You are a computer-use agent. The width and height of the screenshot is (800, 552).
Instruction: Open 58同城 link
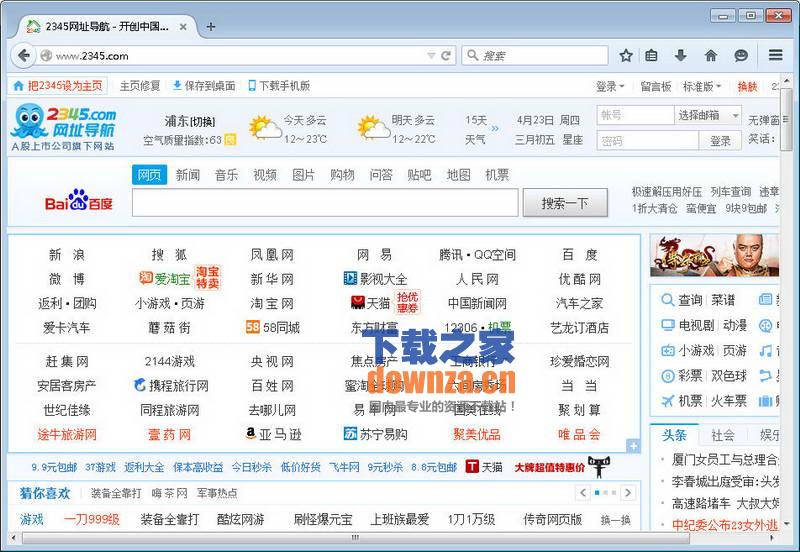coord(273,328)
